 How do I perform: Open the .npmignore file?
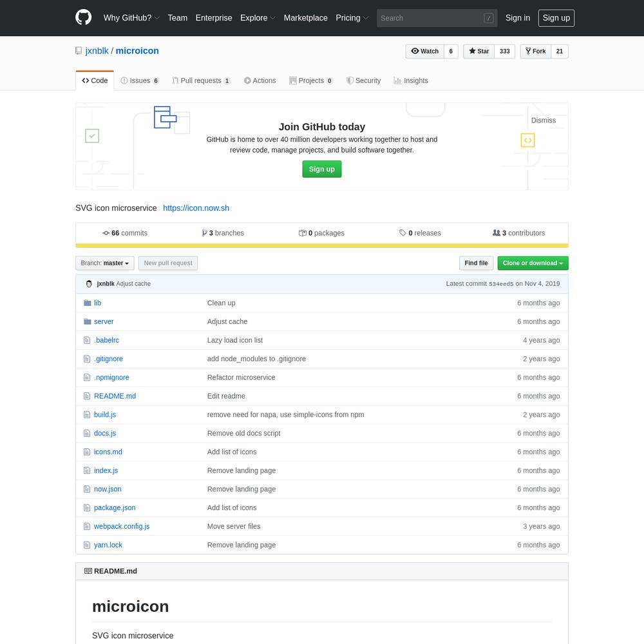tap(111, 377)
